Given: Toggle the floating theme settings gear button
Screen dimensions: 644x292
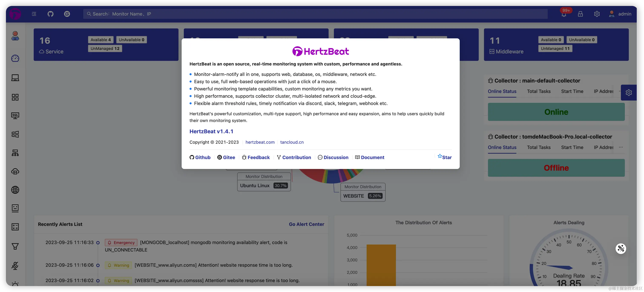Looking at the screenshot, I should (628, 93).
